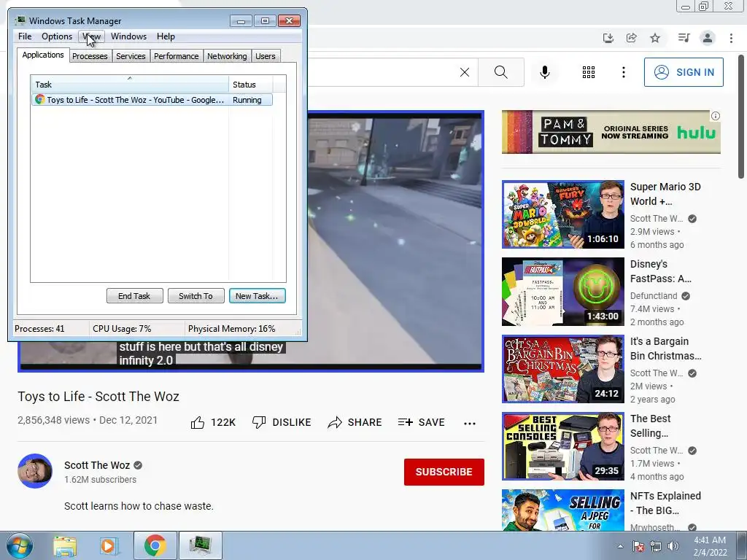Screen dimensions: 747x560
Task: Open the Windows Start button
Action: (x=20, y=545)
